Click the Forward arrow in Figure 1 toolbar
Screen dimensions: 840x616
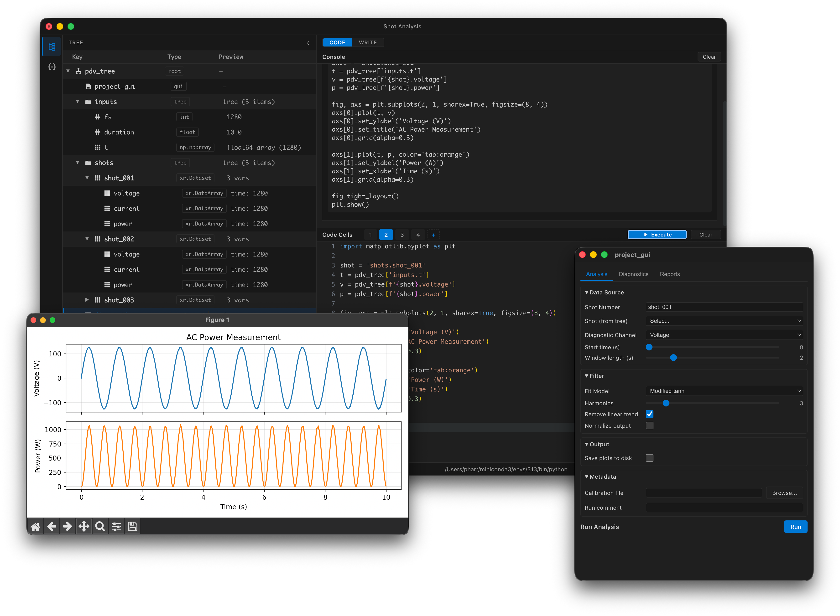[68, 527]
